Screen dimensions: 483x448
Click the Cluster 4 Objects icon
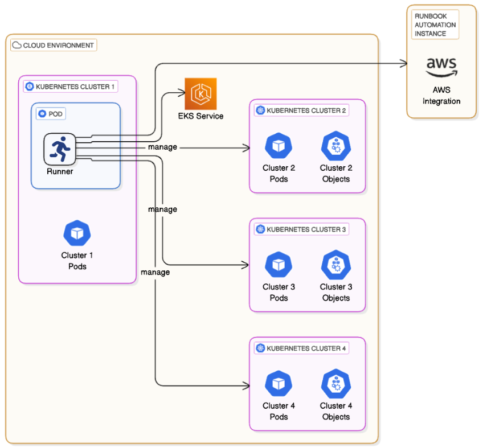click(336, 383)
